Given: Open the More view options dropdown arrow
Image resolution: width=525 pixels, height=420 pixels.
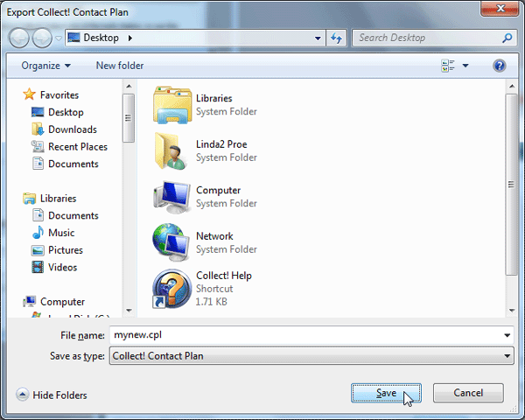Looking at the screenshot, I should [x=465, y=66].
